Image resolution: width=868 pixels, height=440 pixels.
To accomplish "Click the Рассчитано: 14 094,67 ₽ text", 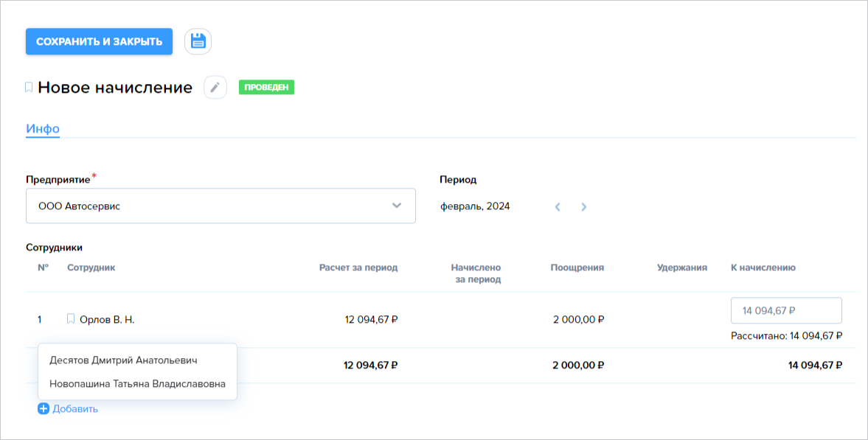I will point(787,336).
